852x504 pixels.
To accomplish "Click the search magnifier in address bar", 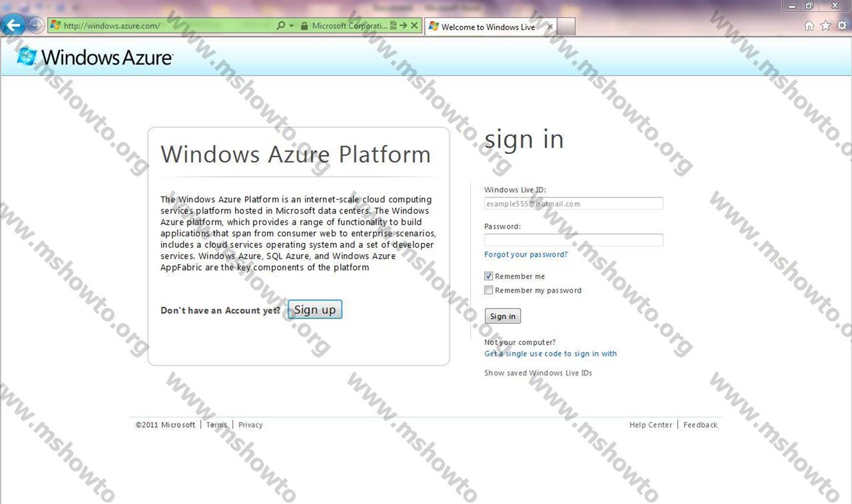I will point(280,26).
